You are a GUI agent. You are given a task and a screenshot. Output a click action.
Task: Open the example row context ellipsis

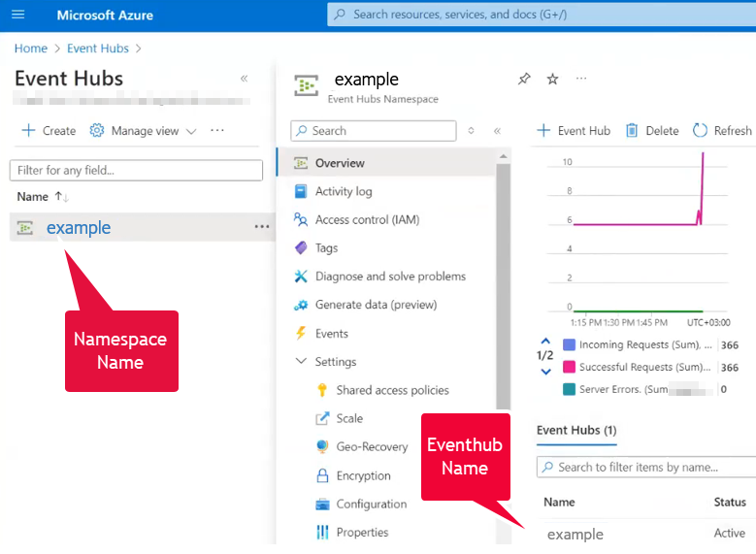tap(262, 227)
